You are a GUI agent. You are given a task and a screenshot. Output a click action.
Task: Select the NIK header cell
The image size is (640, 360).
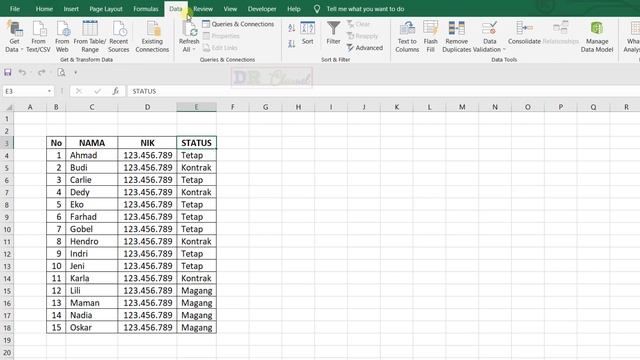point(147,143)
